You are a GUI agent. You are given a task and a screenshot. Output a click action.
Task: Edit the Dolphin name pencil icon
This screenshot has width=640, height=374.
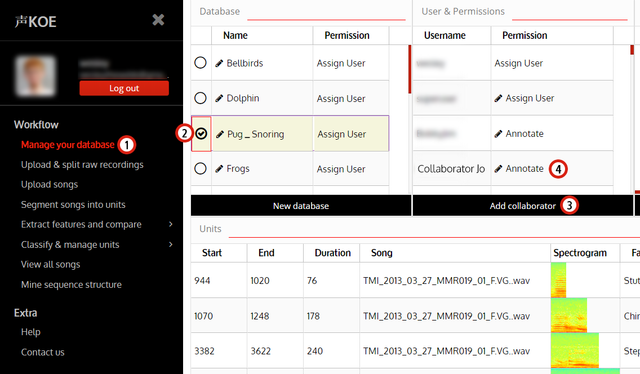[219, 98]
